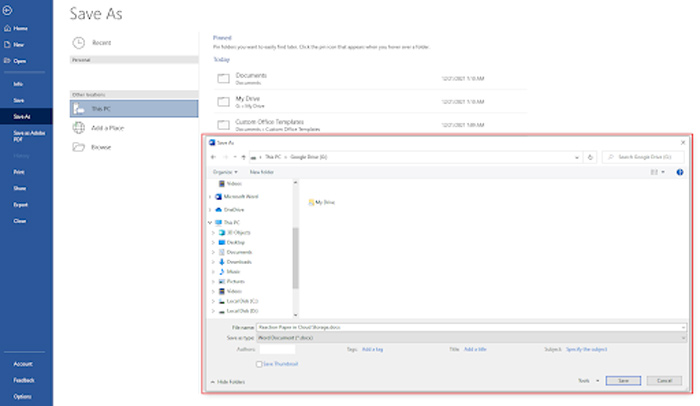Open the Account page
Viewport: 700px width, 406px height.
(x=23, y=364)
